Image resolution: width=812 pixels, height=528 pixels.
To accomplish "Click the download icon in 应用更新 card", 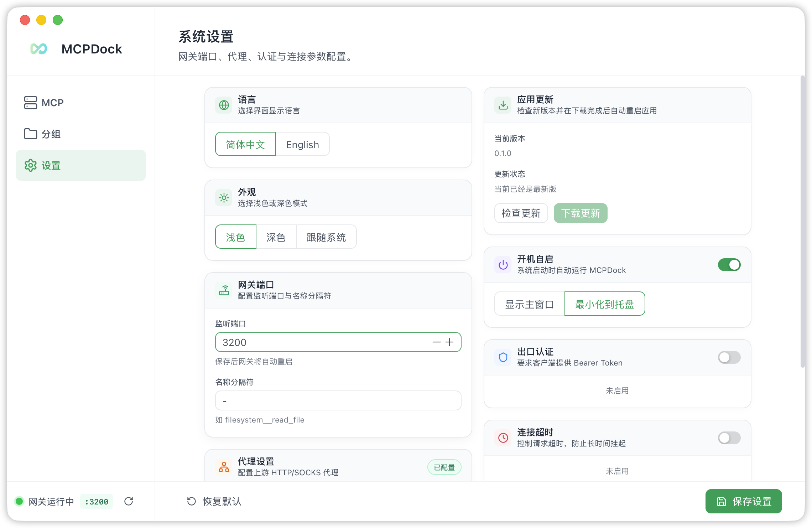I will [x=503, y=105].
